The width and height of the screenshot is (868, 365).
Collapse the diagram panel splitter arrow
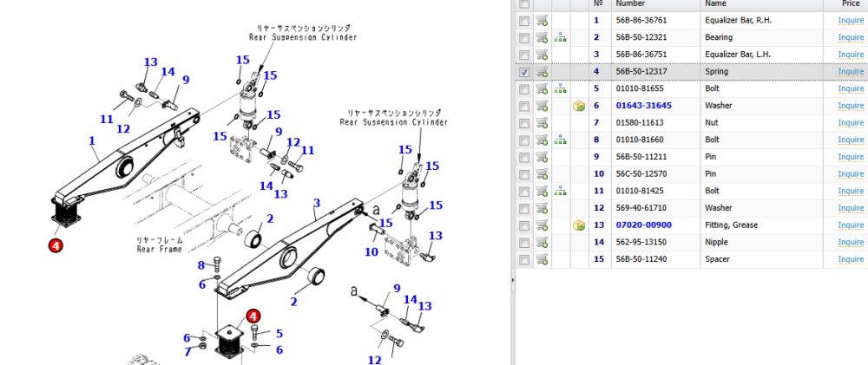[x=513, y=280]
